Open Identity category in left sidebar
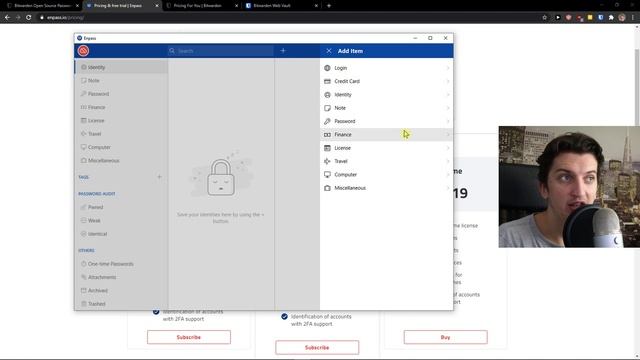 tap(121, 67)
